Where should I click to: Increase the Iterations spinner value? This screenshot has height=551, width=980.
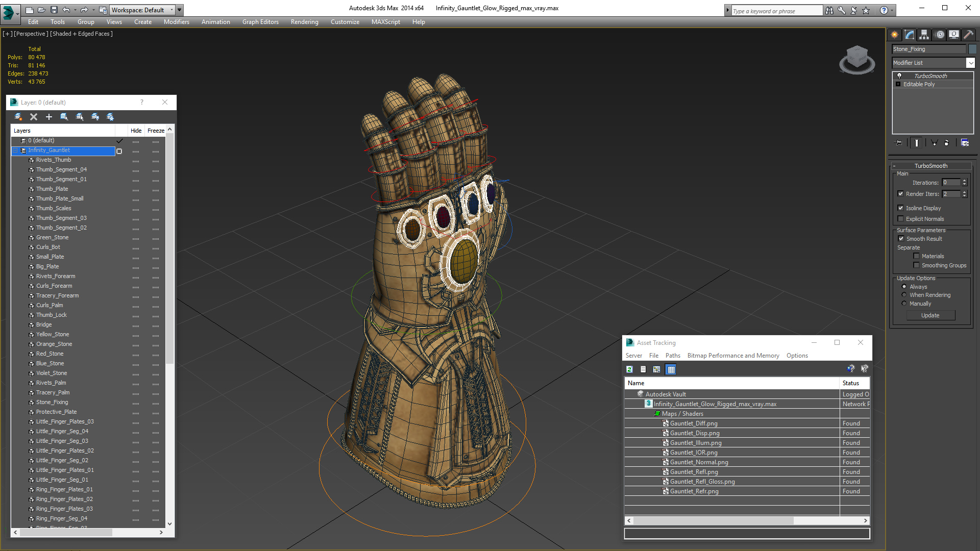[964, 181]
